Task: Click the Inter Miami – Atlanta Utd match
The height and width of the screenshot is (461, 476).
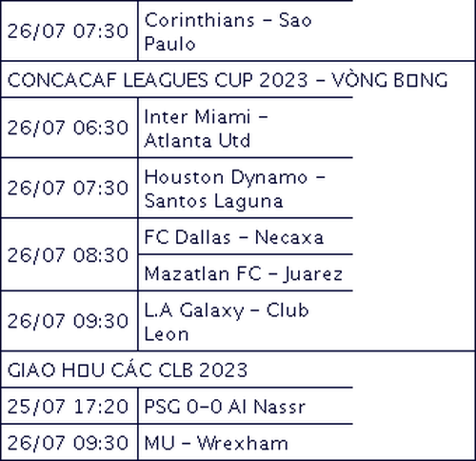Action: point(246,128)
